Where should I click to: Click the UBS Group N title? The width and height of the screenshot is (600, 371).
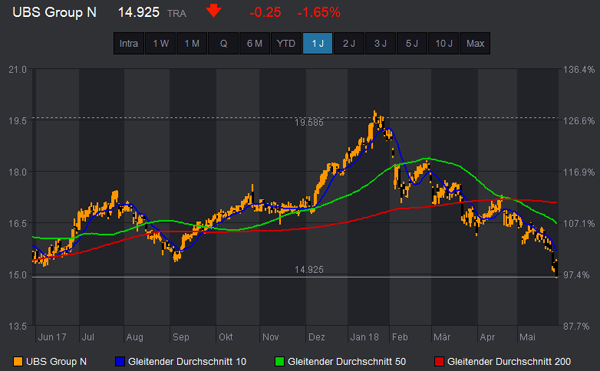pos(54,12)
